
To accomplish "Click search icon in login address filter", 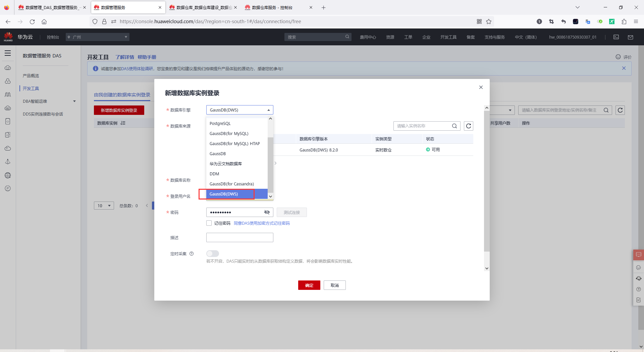I will 606,110.
